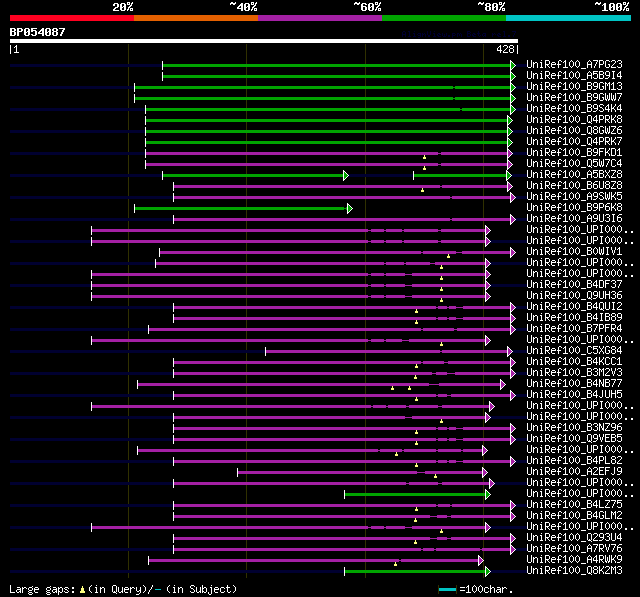Select subject label UniRef100_A2EFJ9

[574, 472]
